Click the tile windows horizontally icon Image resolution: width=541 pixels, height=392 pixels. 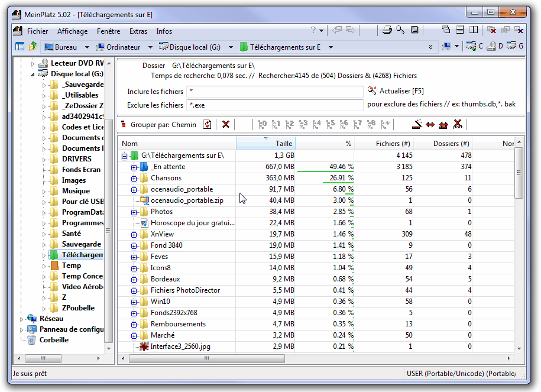(x=460, y=30)
